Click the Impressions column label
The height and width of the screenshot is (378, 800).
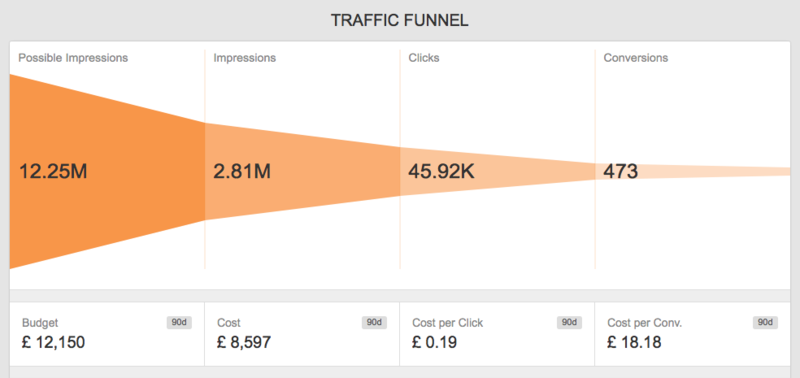tap(244, 58)
